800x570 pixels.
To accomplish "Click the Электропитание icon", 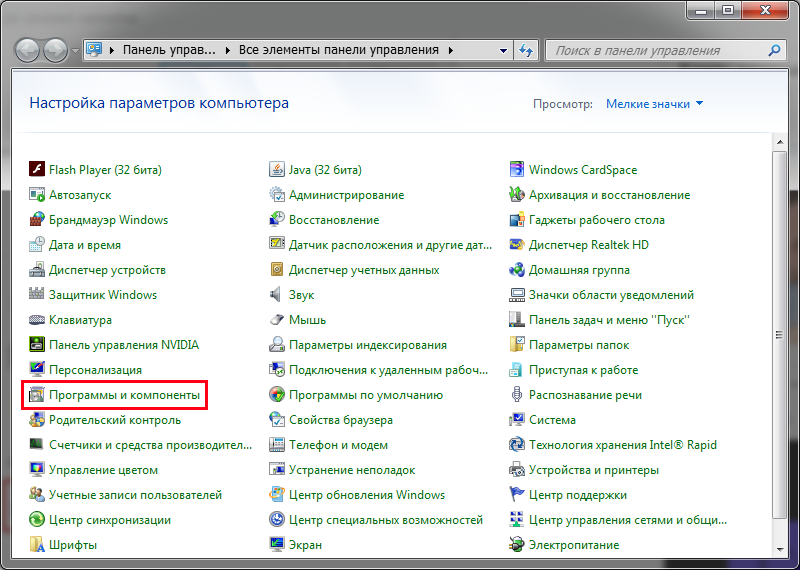I will [x=517, y=544].
